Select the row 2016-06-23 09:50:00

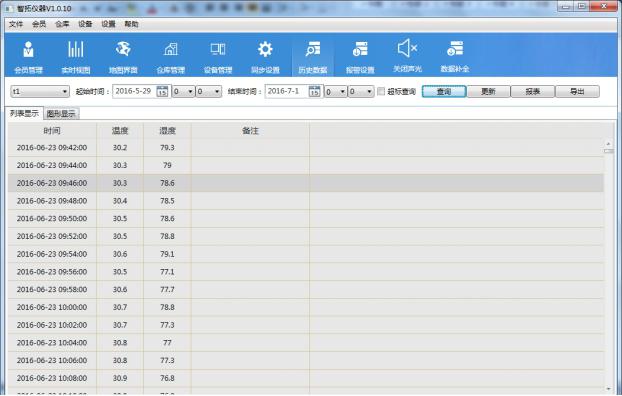306,219
